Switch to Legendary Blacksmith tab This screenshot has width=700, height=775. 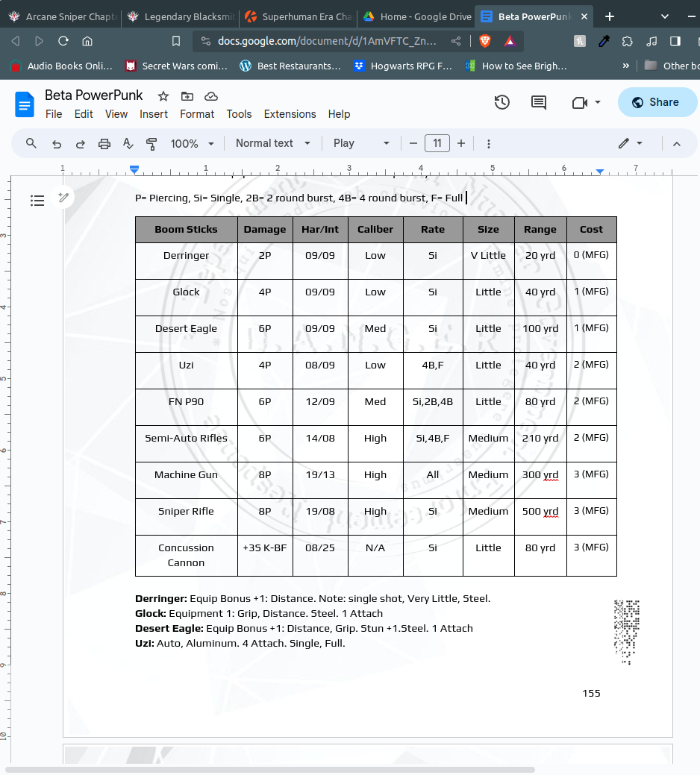181,16
